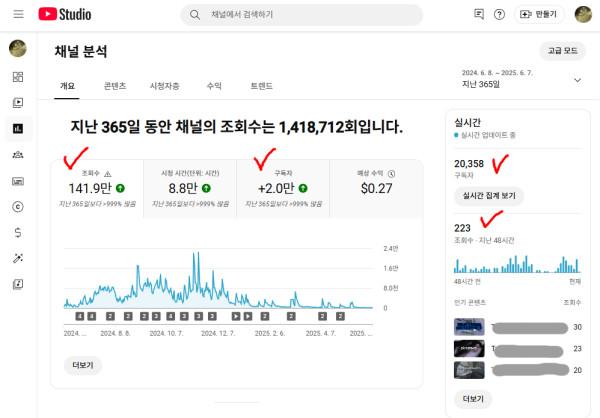This screenshot has height=418, width=600.
Task: Click the 20,358 subscriber count
Action: click(x=469, y=164)
